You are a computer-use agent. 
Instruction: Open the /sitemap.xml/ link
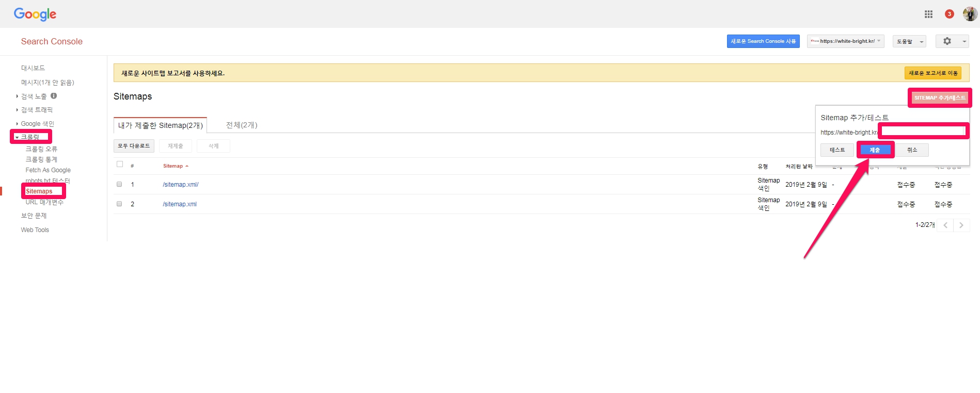tap(181, 185)
